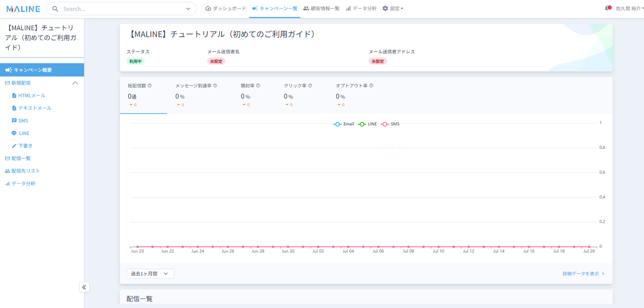Open the 過去1ヶ月間 period dropdown
This screenshot has width=644, height=308.
150,274
